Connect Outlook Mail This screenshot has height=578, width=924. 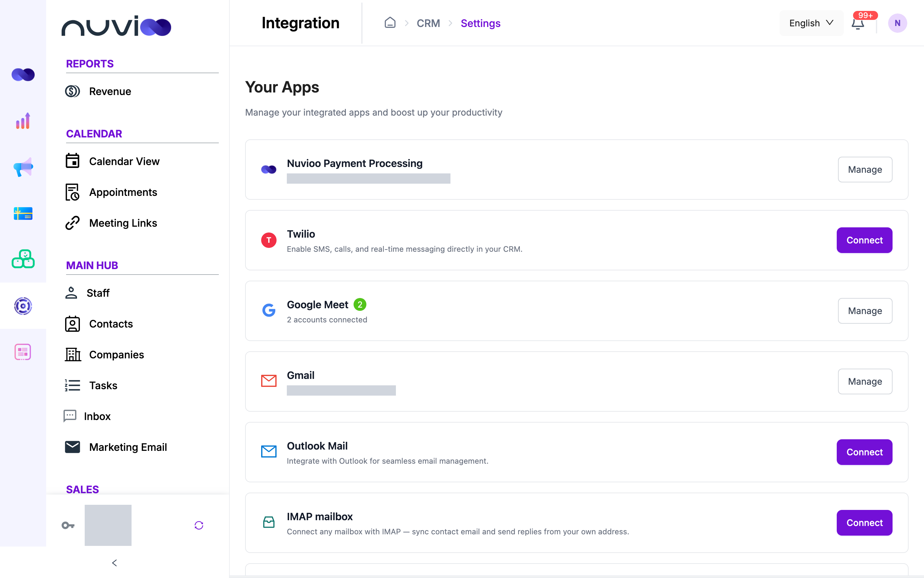click(x=864, y=452)
